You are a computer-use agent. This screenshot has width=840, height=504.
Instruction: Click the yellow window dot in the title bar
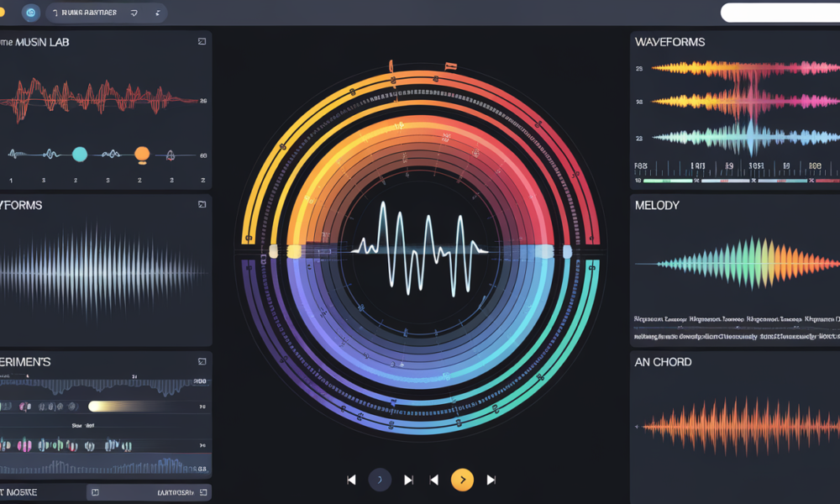2,12
